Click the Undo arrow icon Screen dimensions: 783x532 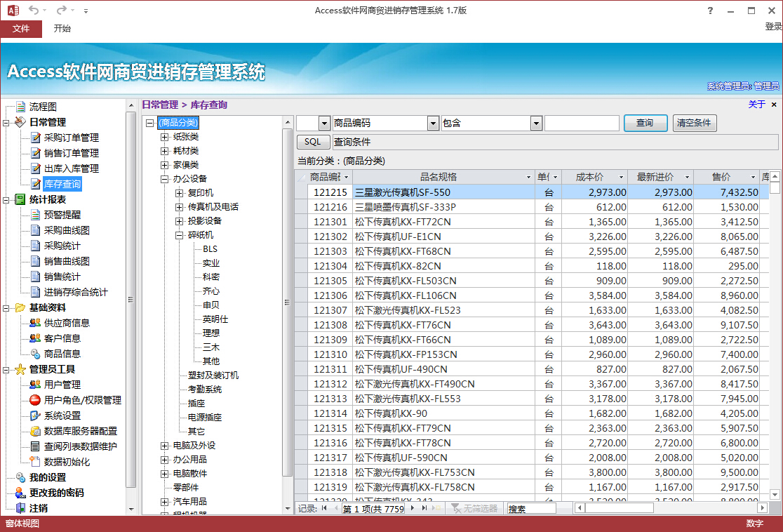(x=34, y=10)
